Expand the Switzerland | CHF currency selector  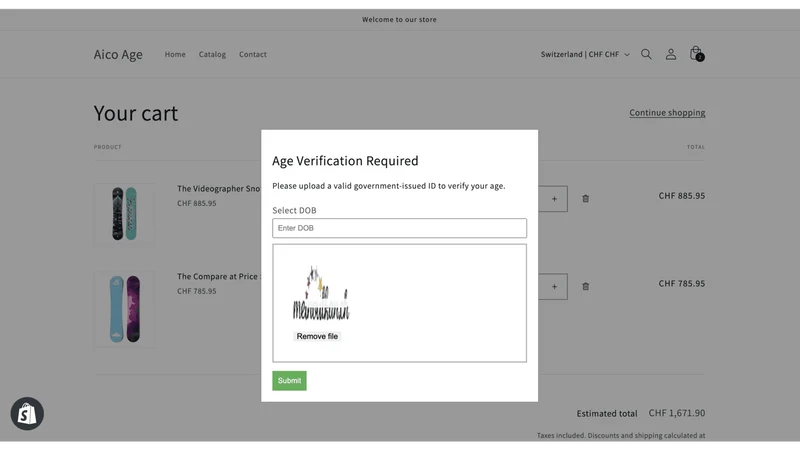[585, 54]
